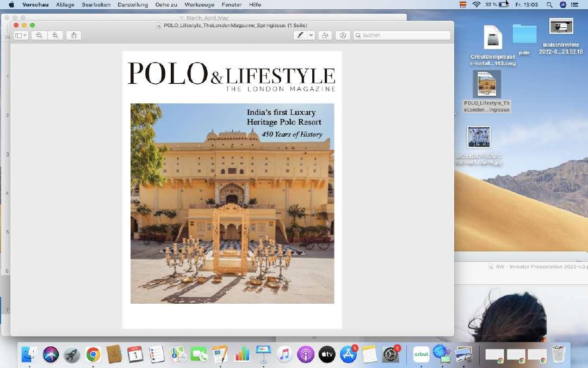Open the Bearbeiten menu
This screenshot has width=588, height=368.
click(x=96, y=4)
